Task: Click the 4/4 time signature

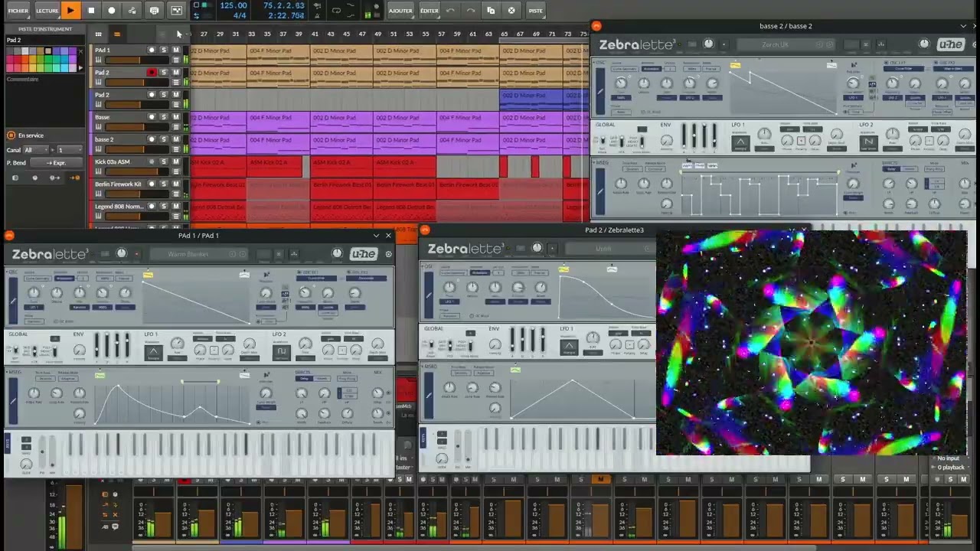Action: tap(240, 15)
